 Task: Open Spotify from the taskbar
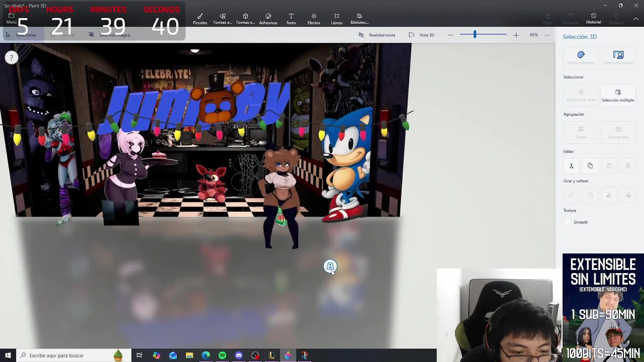[x=222, y=355]
